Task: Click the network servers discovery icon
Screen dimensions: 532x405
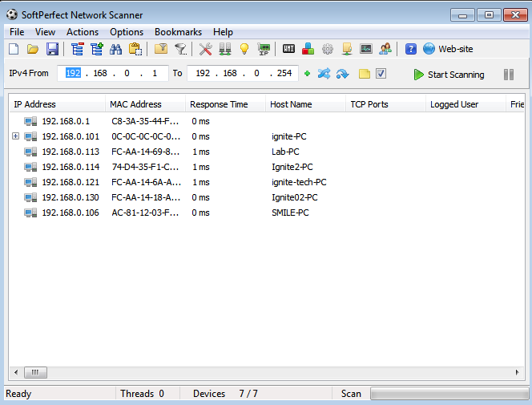Action: (225, 49)
